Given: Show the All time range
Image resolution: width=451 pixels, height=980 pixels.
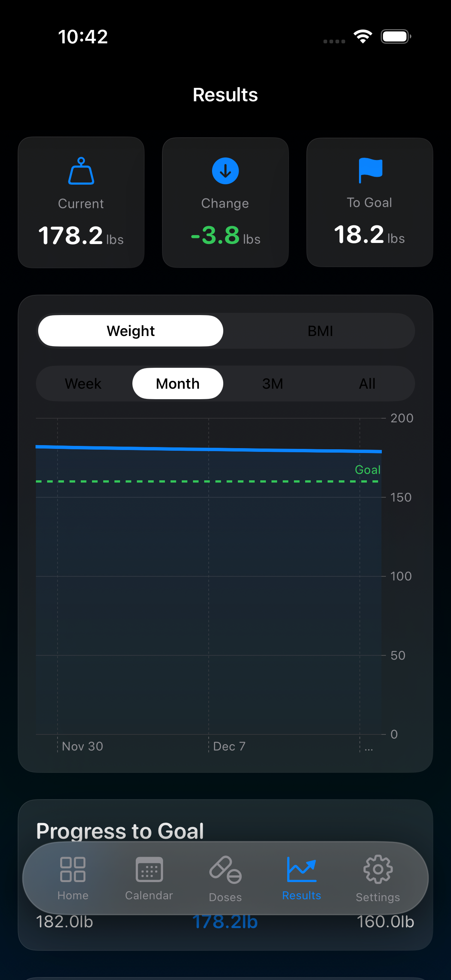Looking at the screenshot, I should click(x=367, y=383).
